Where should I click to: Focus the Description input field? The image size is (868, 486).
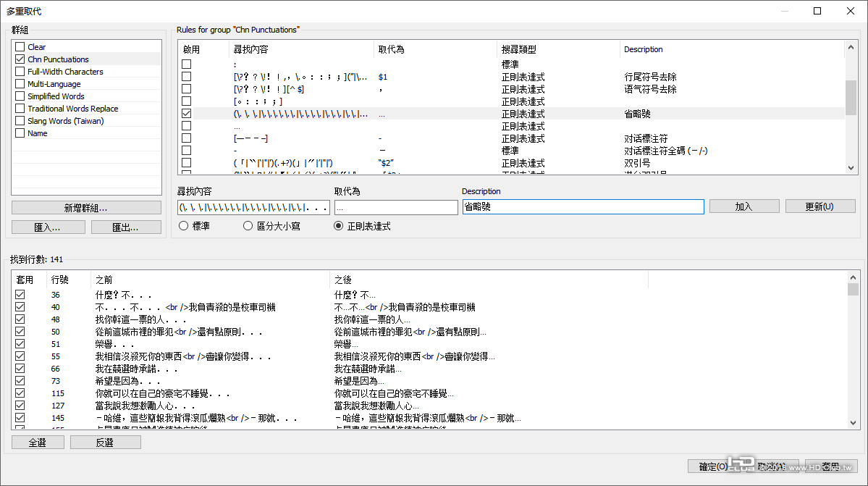583,207
